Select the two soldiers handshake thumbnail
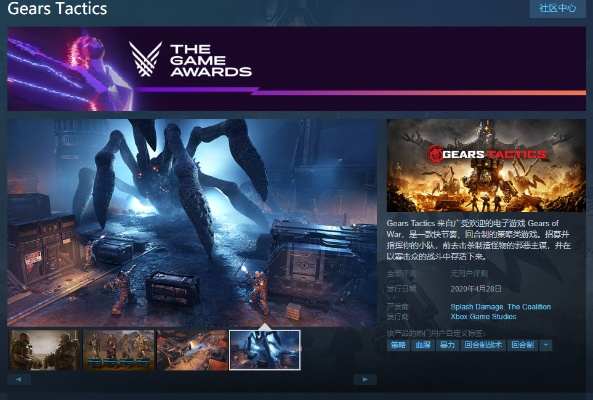The width and height of the screenshot is (593, 400). [x=44, y=350]
